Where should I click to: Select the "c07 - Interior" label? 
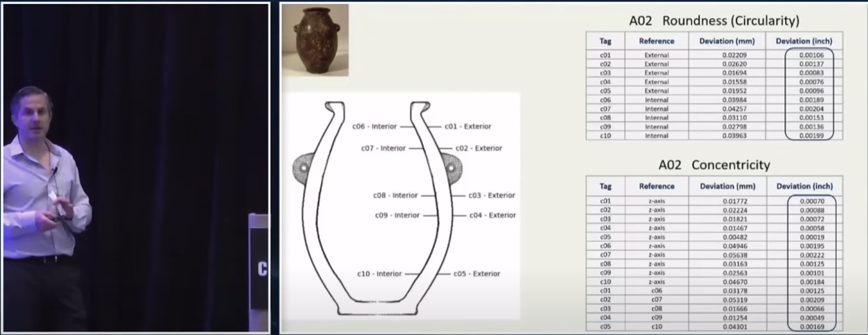[383, 149]
